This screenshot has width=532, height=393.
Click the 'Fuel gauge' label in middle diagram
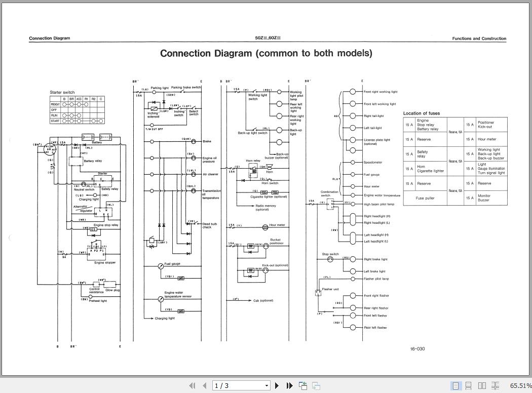coord(172,264)
